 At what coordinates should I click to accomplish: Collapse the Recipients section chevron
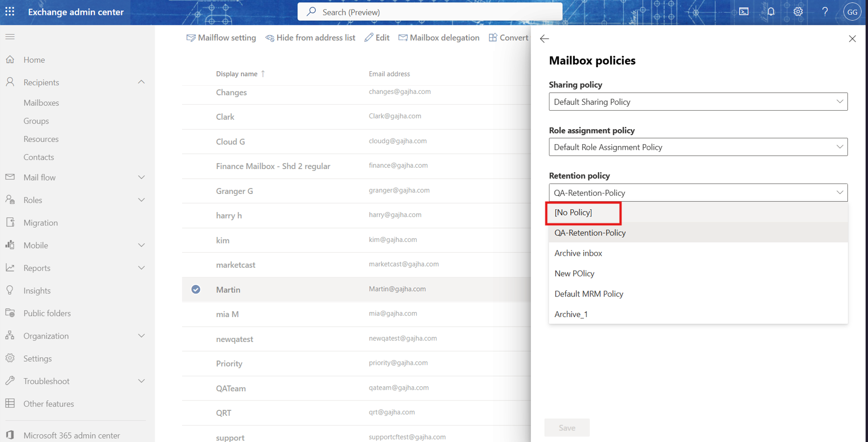(141, 82)
